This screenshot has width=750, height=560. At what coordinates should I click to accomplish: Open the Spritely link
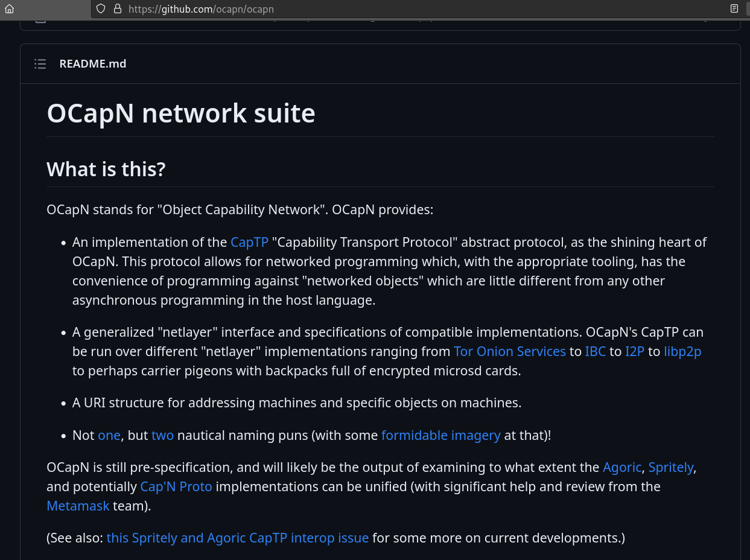click(670, 467)
